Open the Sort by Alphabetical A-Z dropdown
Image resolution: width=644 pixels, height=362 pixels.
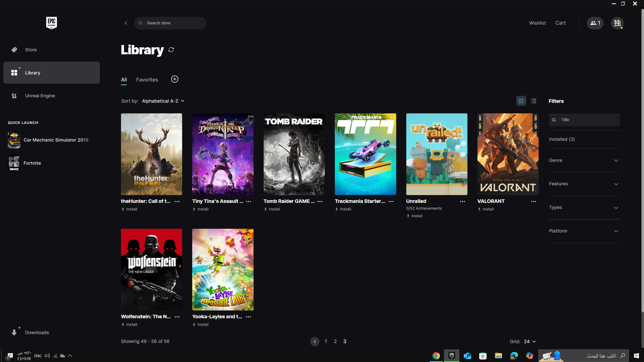[x=163, y=101]
